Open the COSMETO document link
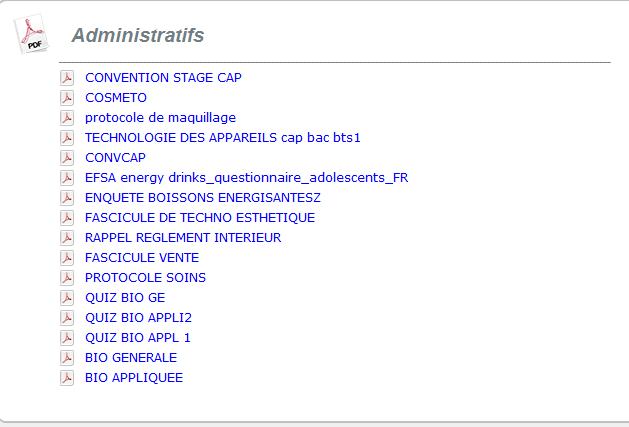 [x=116, y=98]
